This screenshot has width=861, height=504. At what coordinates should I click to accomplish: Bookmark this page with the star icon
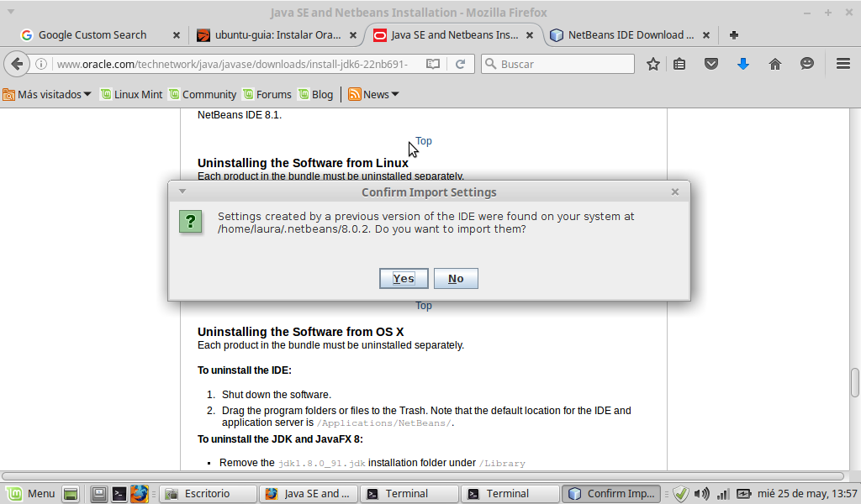pos(652,64)
